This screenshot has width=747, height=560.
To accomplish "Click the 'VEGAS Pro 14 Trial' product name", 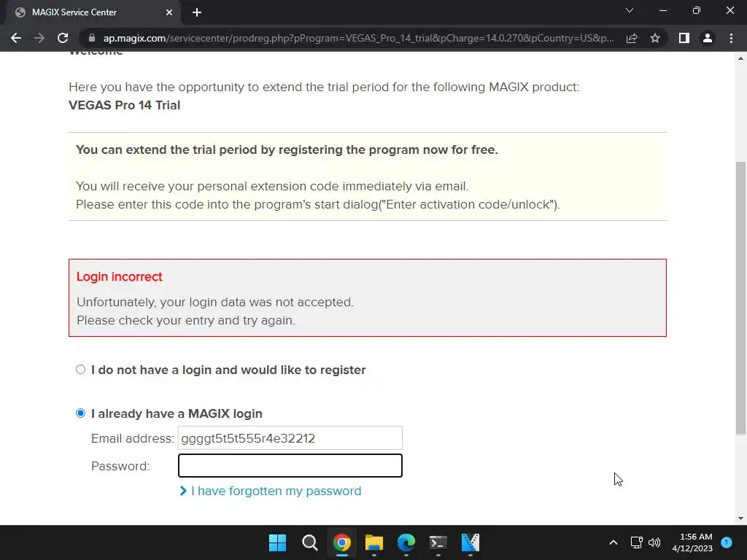I will coord(124,105).
